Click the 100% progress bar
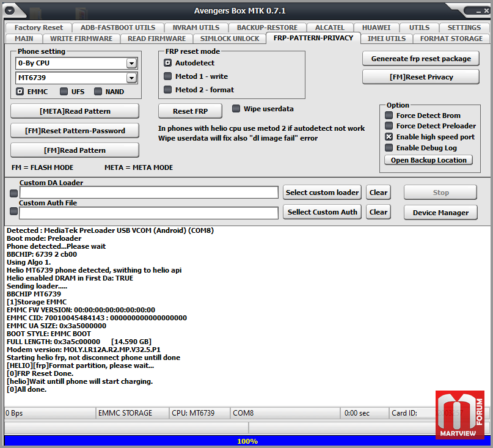 tap(247, 441)
